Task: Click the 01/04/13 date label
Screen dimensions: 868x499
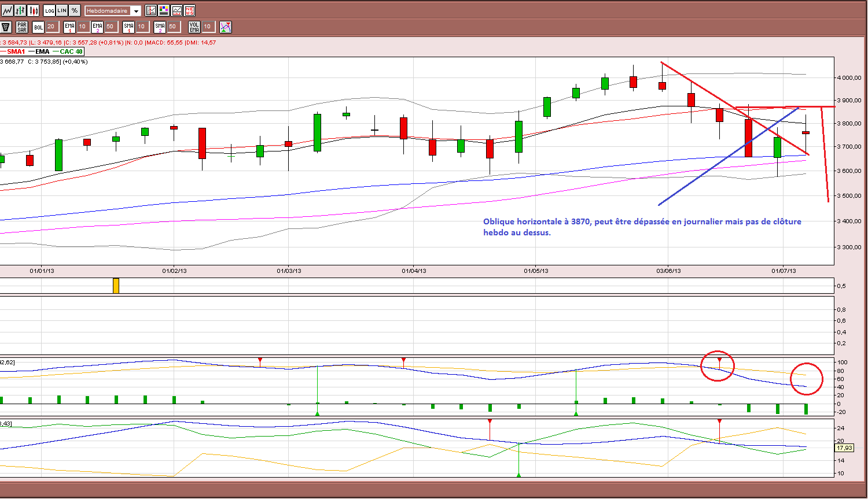Action: pyautogui.click(x=414, y=271)
